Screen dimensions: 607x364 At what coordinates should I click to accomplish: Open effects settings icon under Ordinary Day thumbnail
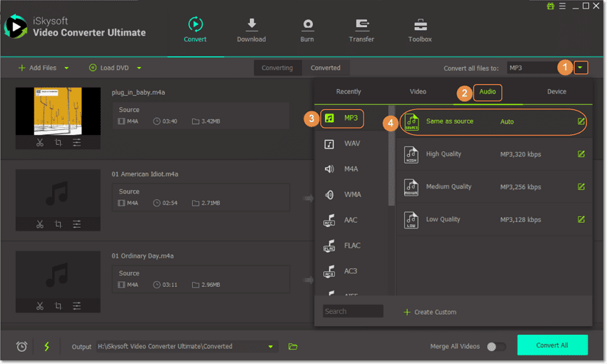pyautogui.click(x=76, y=305)
